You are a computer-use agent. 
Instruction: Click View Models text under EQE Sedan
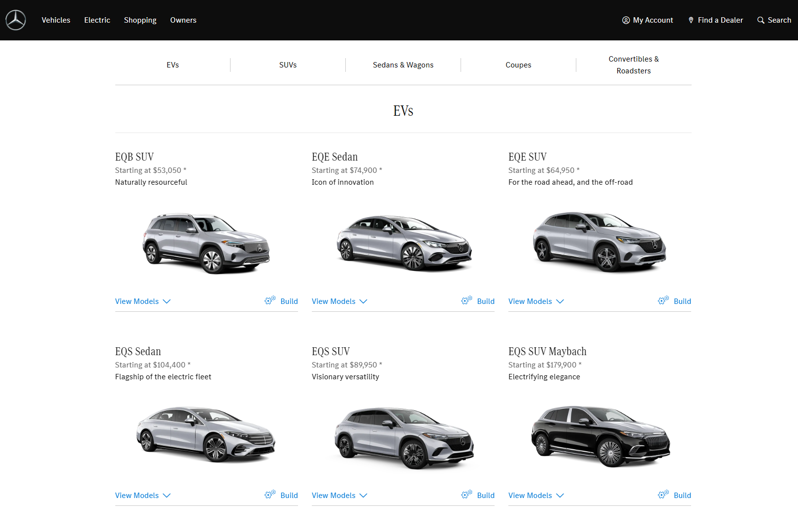[333, 301]
